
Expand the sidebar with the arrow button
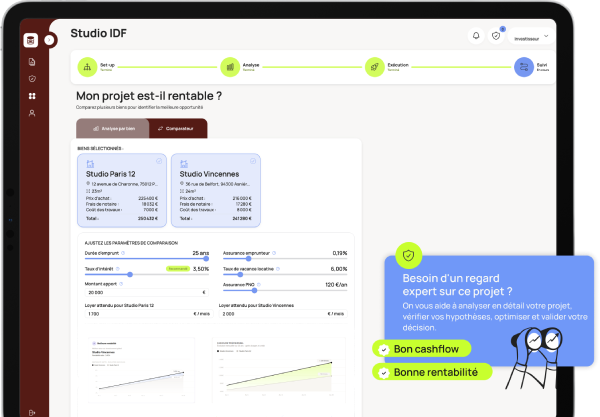point(49,40)
